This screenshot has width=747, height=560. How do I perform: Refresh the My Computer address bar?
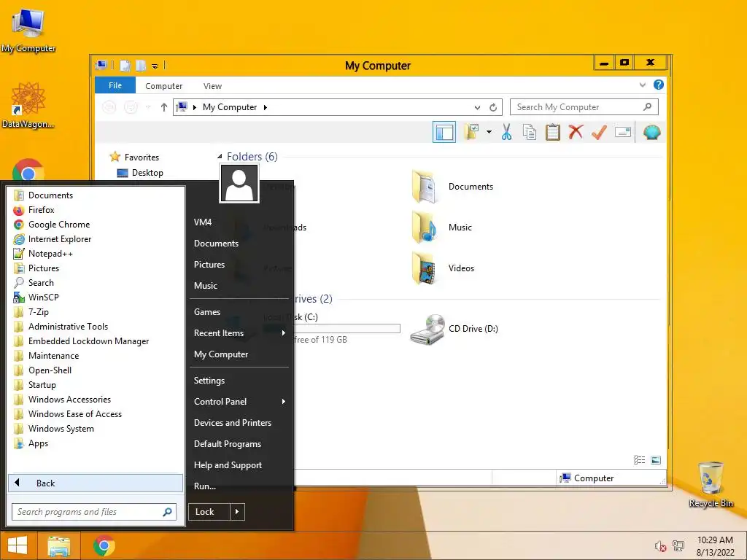click(x=493, y=107)
